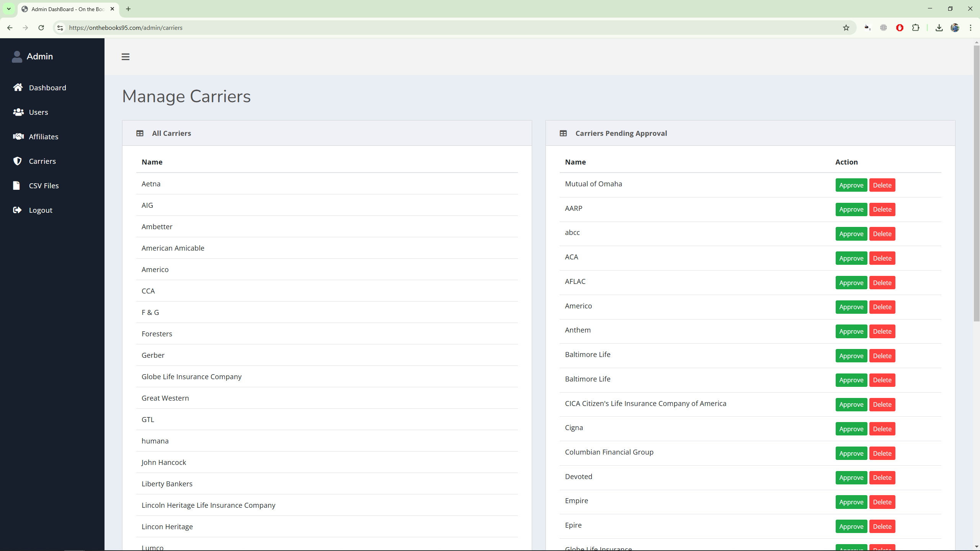The width and height of the screenshot is (980, 551).
Task: Approve the Cigna carrier
Action: (x=851, y=429)
